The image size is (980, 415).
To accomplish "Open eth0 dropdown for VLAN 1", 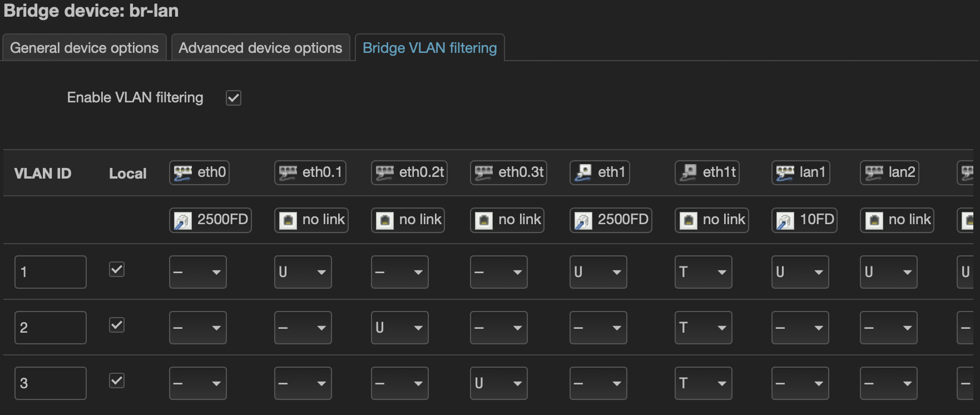I will 197,272.
